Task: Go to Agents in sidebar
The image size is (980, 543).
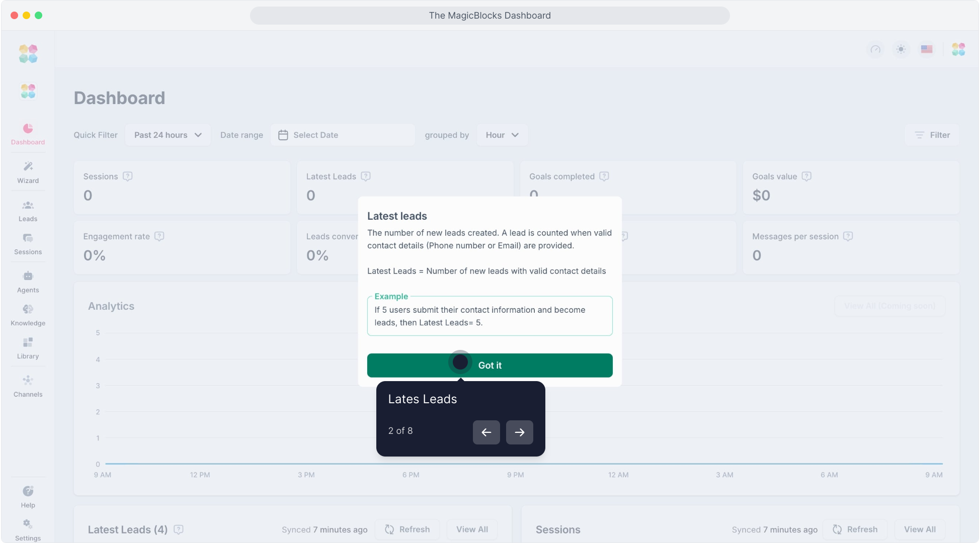Action: (x=28, y=282)
